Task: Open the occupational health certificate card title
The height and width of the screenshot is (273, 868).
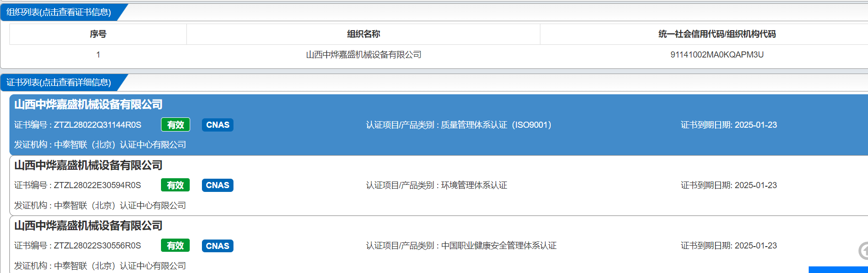Action: tap(88, 226)
